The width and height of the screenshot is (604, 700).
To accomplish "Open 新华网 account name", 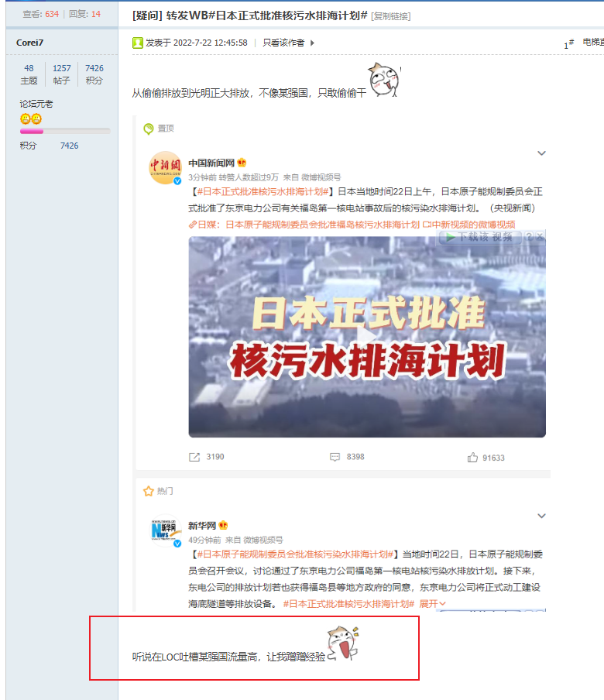I will pos(202,526).
